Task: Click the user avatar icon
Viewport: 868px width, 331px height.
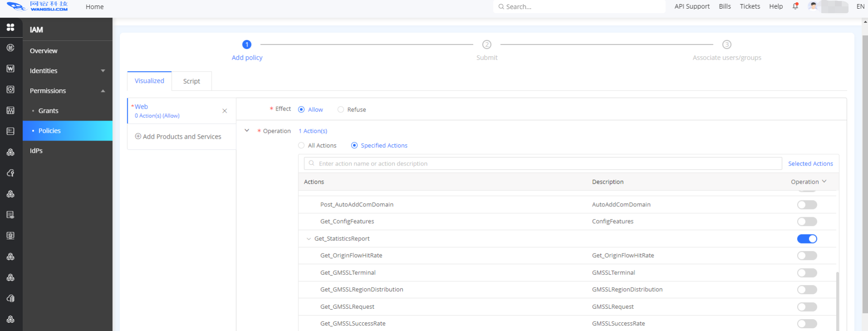Action: 813,6
